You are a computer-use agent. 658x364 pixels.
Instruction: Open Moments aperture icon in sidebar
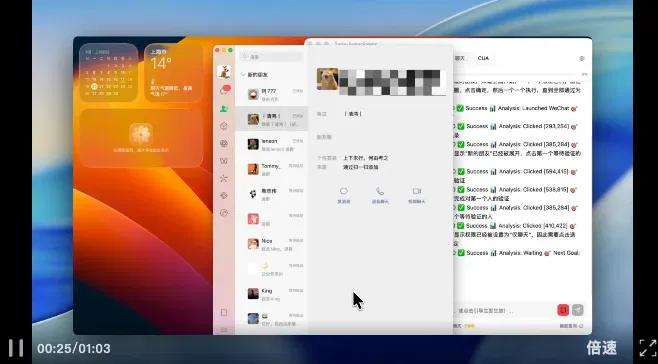(x=224, y=143)
